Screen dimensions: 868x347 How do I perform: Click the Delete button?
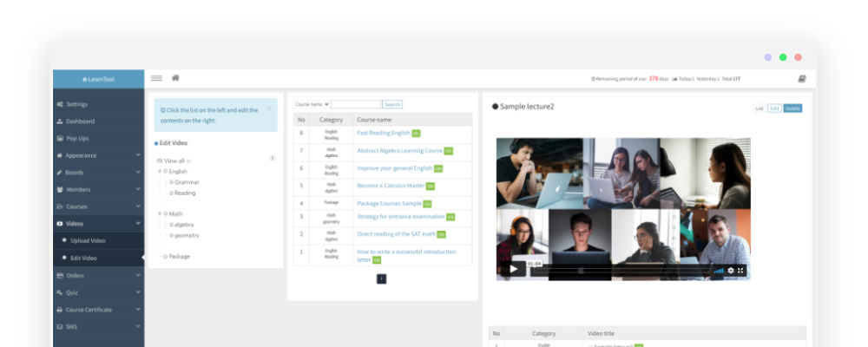click(x=792, y=108)
